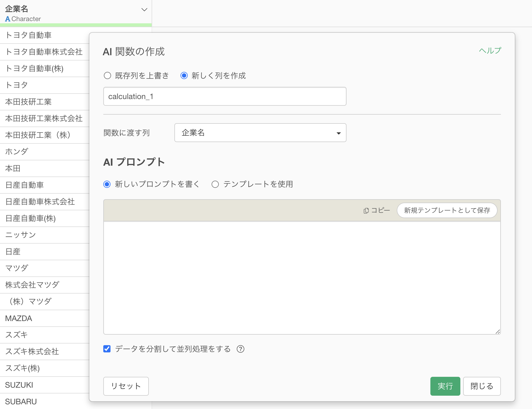Select the 新しく列を作成 radio option
Viewport: 532px width, 409px height.
click(184, 75)
